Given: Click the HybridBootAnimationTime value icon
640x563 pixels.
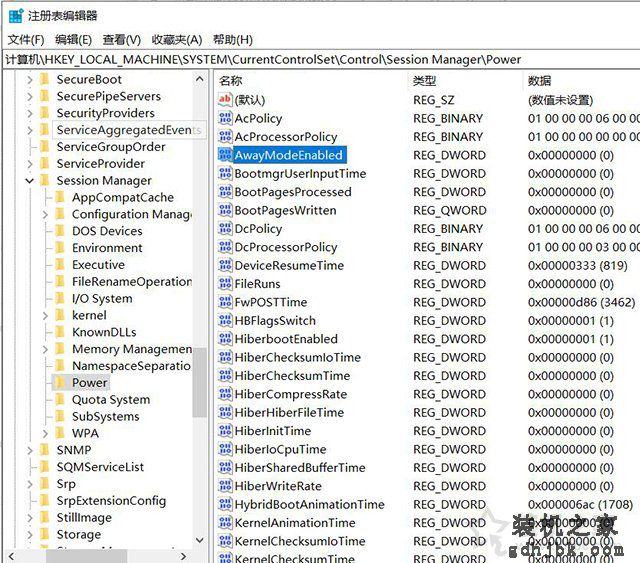Looking at the screenshot, I should point(225,504).
